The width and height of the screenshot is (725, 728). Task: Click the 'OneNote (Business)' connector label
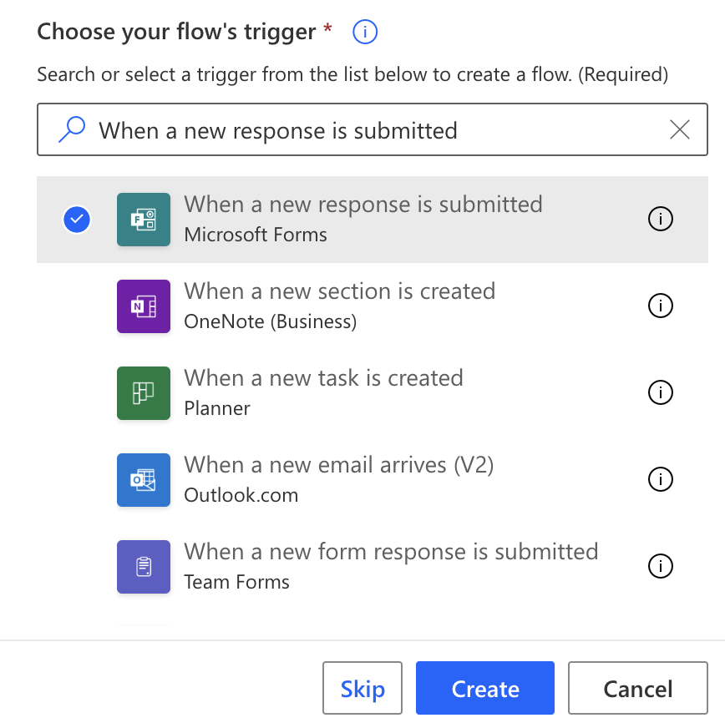(271, 321)
